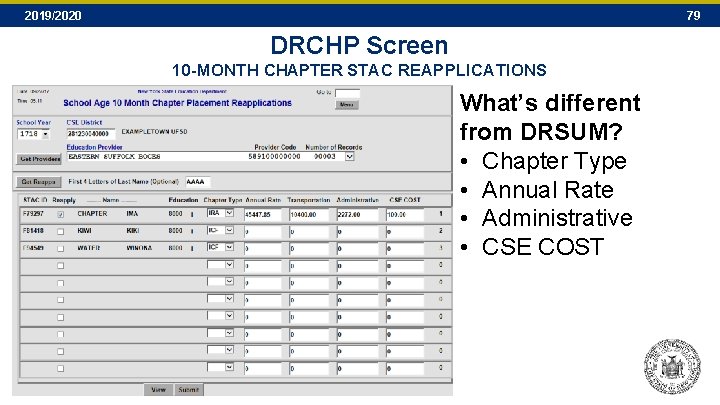Open Chapter Type dropdown in first blank row
Viewport: 720px width, 405px height.
[229, 264]
